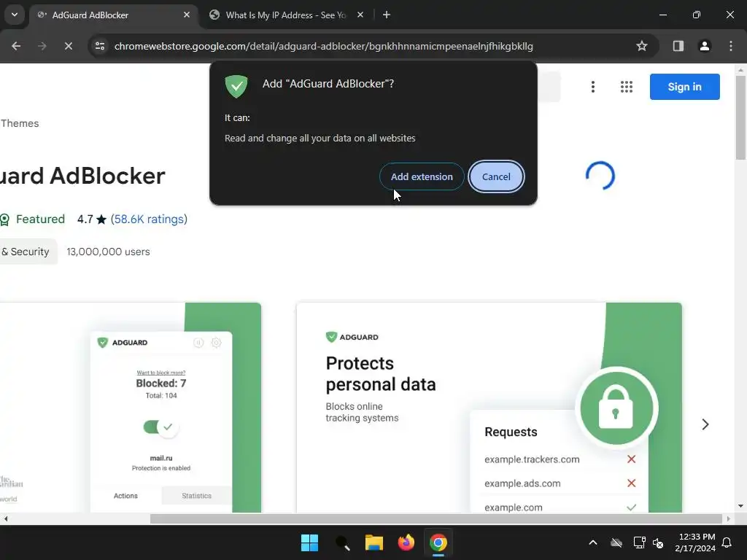
Task: Stop loading the page
Action: 68,46
